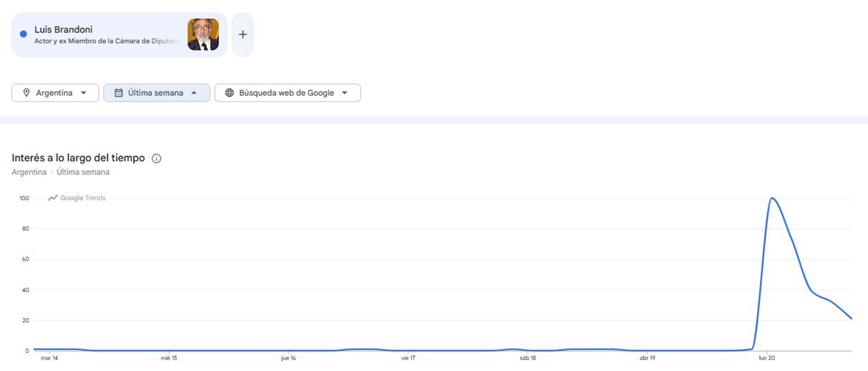The image size is (868, 371).
Task: Select the Luis Brandoni search term card
Action: (119, 35)
